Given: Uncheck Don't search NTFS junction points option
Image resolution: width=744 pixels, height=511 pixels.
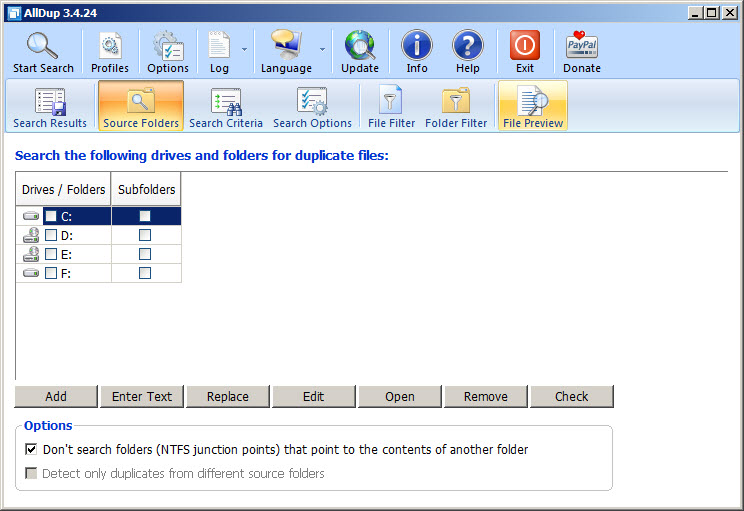Looking at the screenshot, I should coord(31,449).
